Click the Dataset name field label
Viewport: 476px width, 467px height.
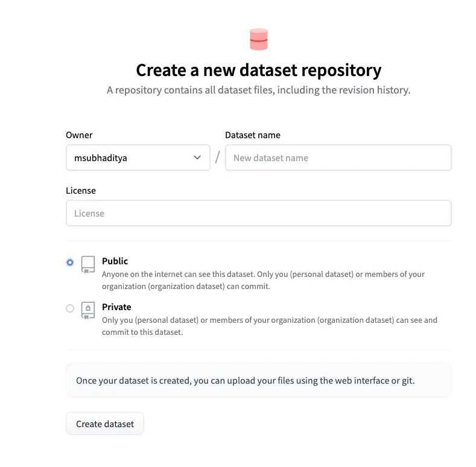click(252, 135)
